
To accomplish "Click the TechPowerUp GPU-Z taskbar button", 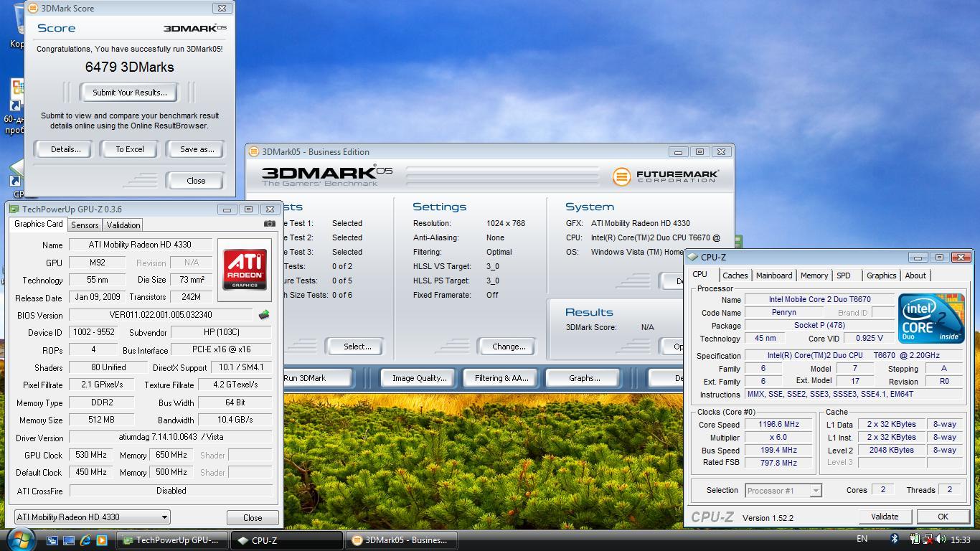I will click(x=173, y=540).
